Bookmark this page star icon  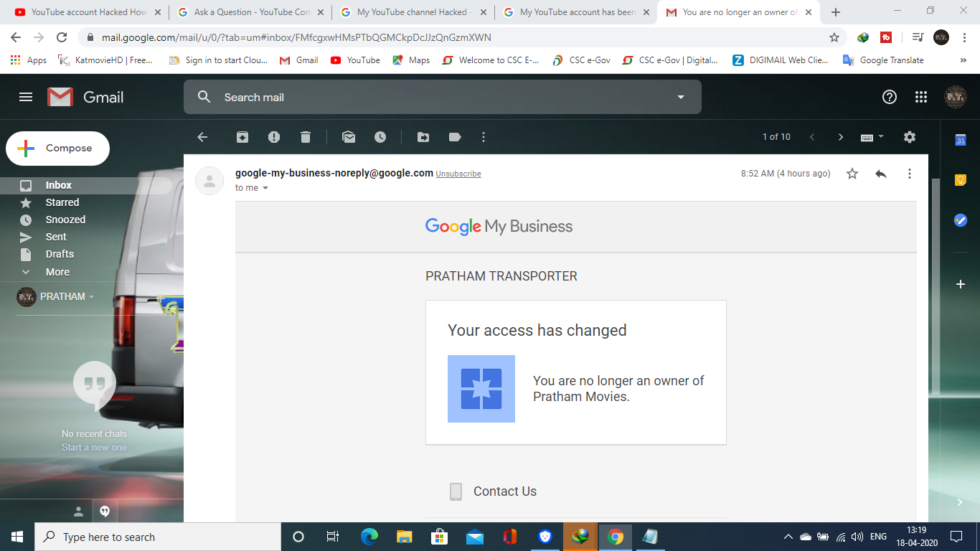tap(834, 37)
